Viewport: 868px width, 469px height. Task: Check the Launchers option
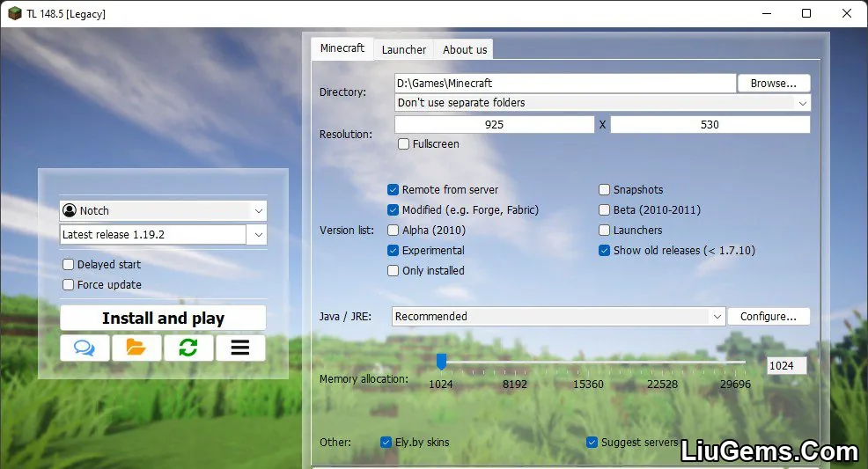coord(604,230)
